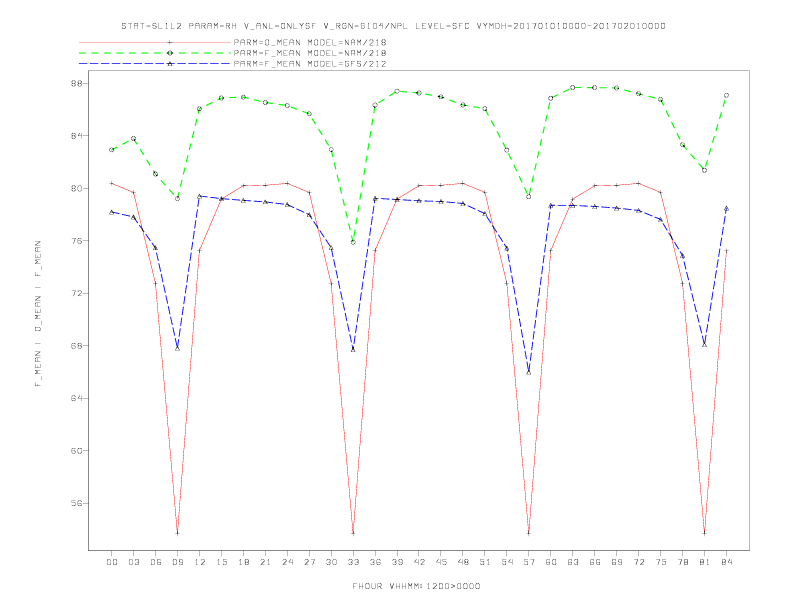Click the red solid line sample in legend
The width and height of the screenshot is (792, 612).
(x=155, y=42)
